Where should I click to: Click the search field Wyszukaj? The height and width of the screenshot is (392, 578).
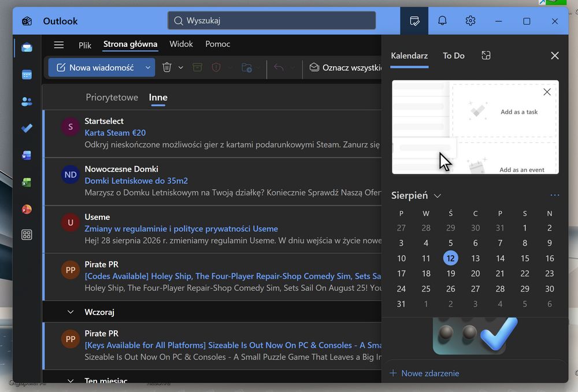[272, 20]
